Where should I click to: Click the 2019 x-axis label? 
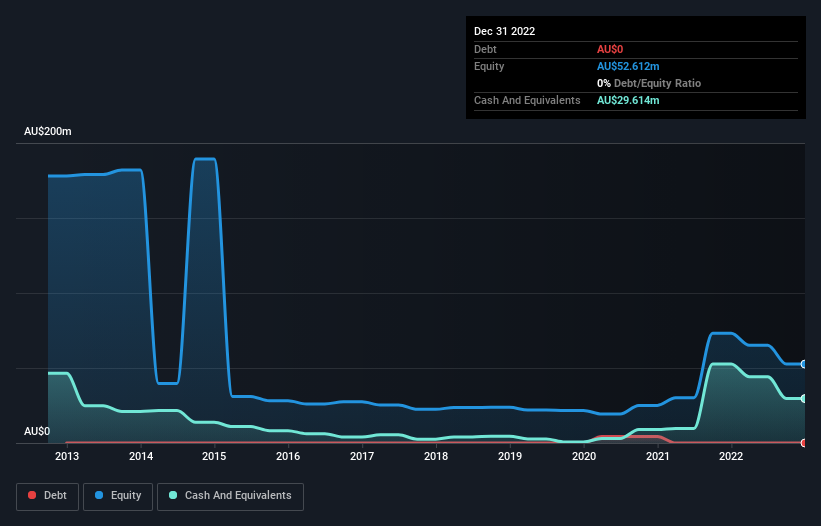coord(509,456)
